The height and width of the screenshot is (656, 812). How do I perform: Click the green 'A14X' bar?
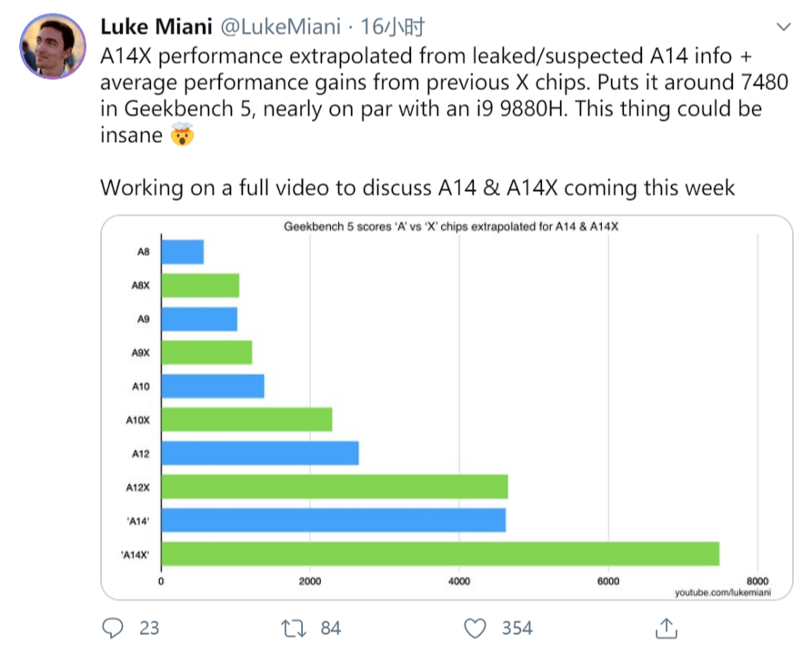[x=440, y=553]
